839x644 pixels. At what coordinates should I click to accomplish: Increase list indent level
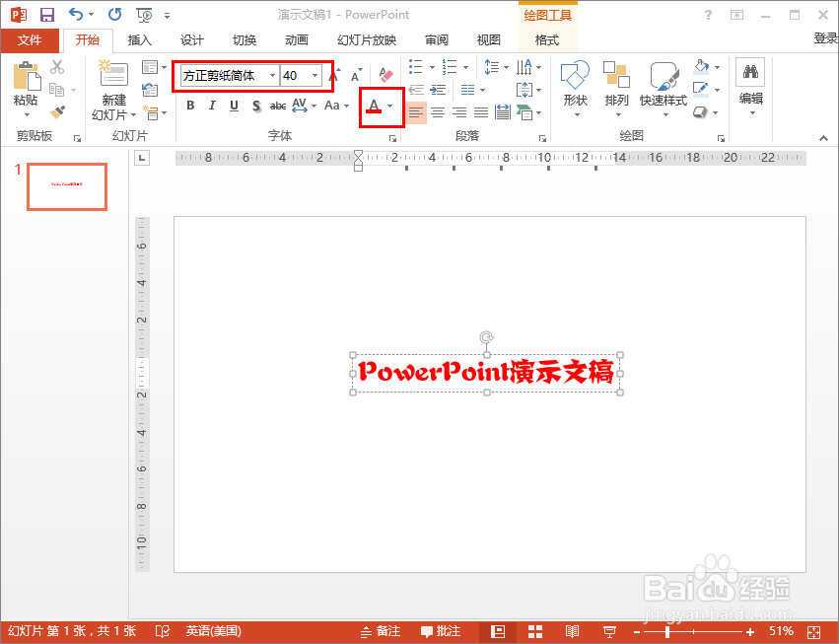pyautogui.click(x=438, y=90)
